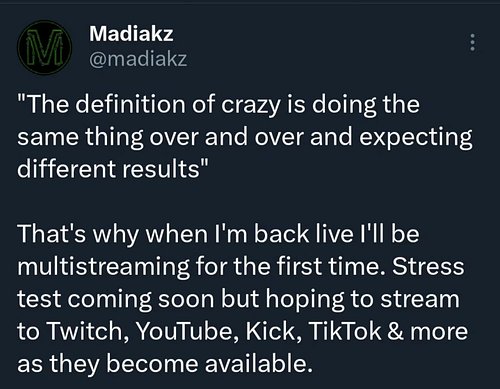Click the word 'Stress' in the tweet body

428,266
